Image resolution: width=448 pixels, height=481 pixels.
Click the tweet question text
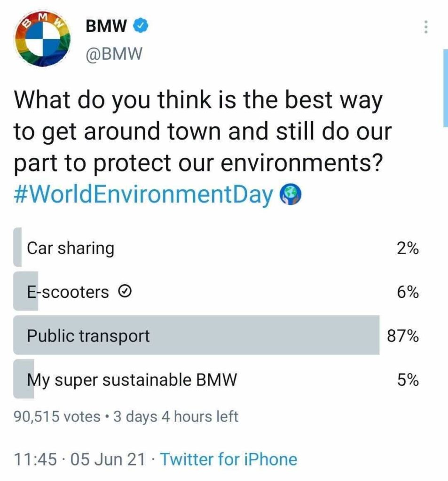(203, 131)
